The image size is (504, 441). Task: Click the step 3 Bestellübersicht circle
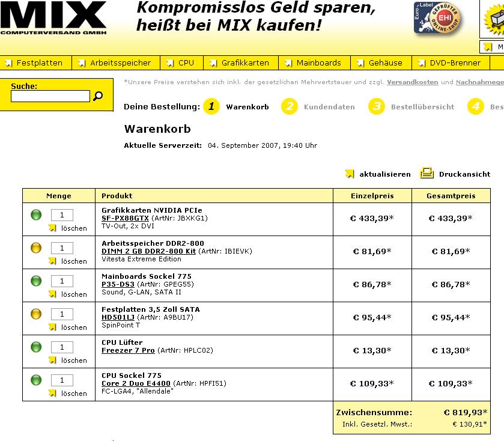377,106
